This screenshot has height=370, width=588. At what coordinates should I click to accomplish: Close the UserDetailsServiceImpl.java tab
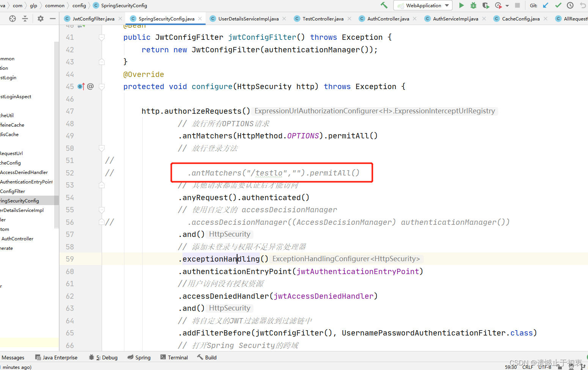[x=285, y=19]
